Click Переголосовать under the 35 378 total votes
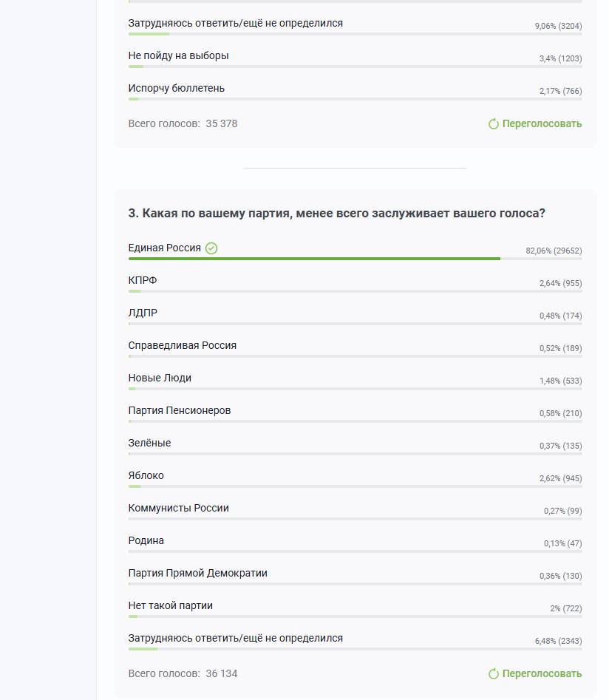Image resolution: width=609 pixels, height=700 pixels. pos(535,123)
